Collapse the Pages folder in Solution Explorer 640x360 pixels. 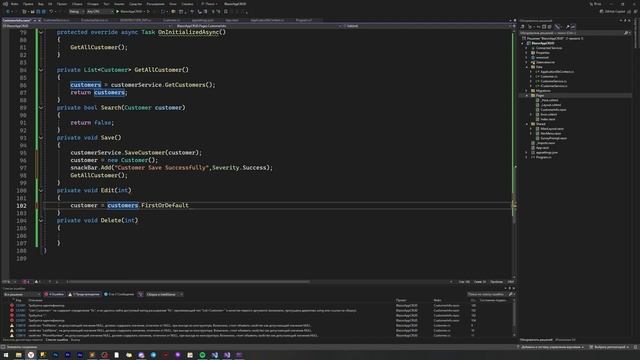pos(527,96)
